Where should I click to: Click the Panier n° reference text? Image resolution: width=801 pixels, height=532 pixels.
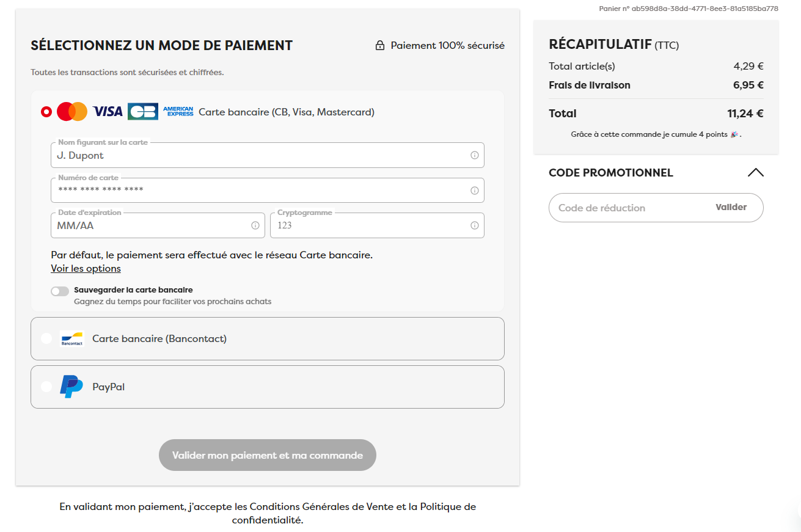(x=689, y=9)
